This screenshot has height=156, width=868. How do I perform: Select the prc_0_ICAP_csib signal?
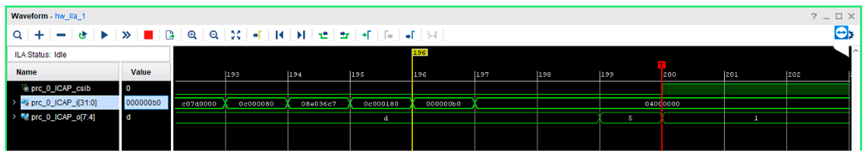pos(61,88)
